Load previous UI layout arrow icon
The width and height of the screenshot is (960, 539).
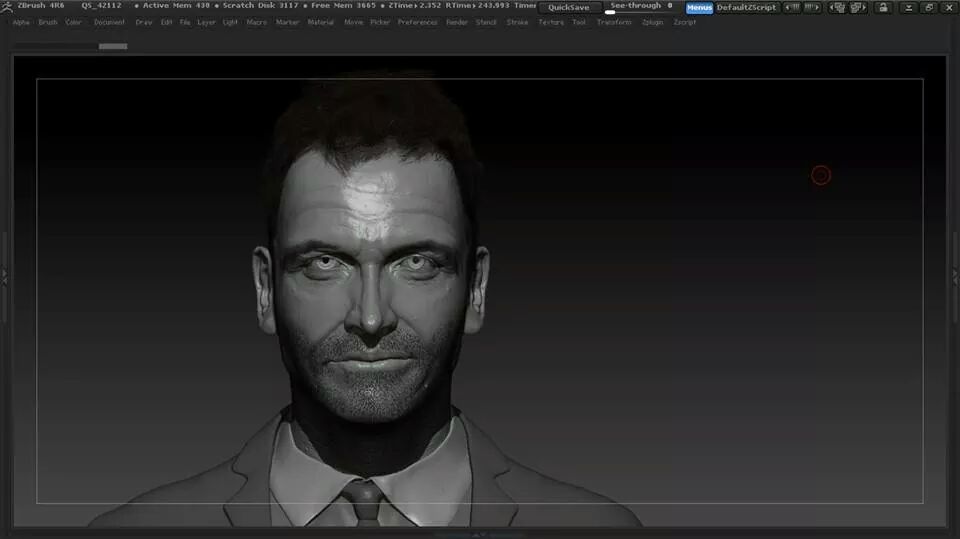click(792, 7)
